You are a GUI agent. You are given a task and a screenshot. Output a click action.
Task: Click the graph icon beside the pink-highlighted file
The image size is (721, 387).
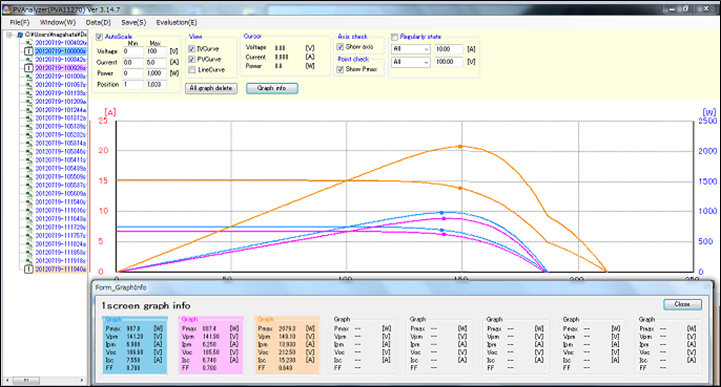(x=29, y=68)
